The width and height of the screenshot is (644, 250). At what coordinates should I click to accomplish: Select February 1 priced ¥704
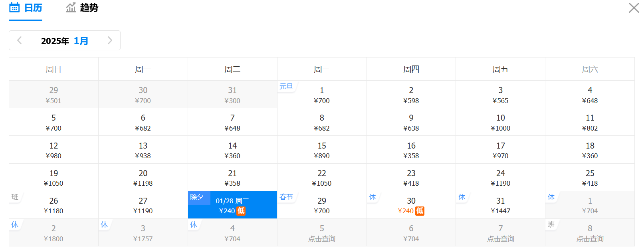[590, 205]
